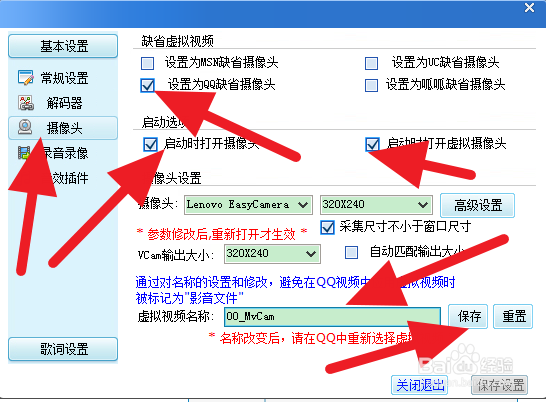Screen dimensions: 546x402
Task: Toggle 启动时打开虚拟摄像头 checkbox
Action: tap(372, 144)
